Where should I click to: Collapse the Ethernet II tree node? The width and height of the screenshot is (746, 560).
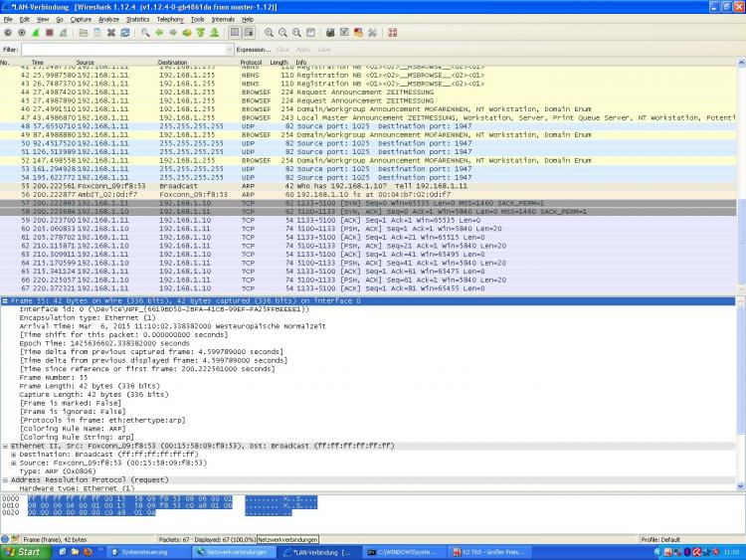tap(5, 447)
